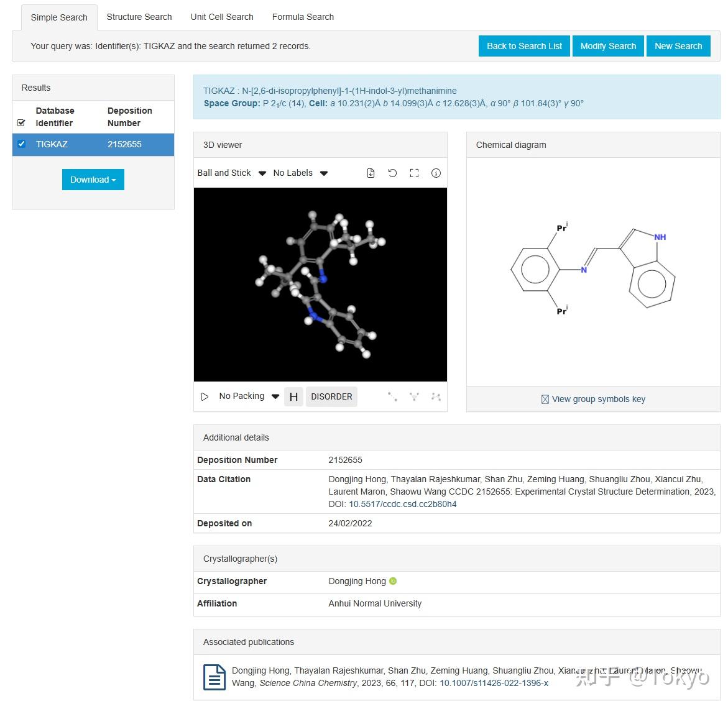Click the publication document icon

click(x=214, y=677)
